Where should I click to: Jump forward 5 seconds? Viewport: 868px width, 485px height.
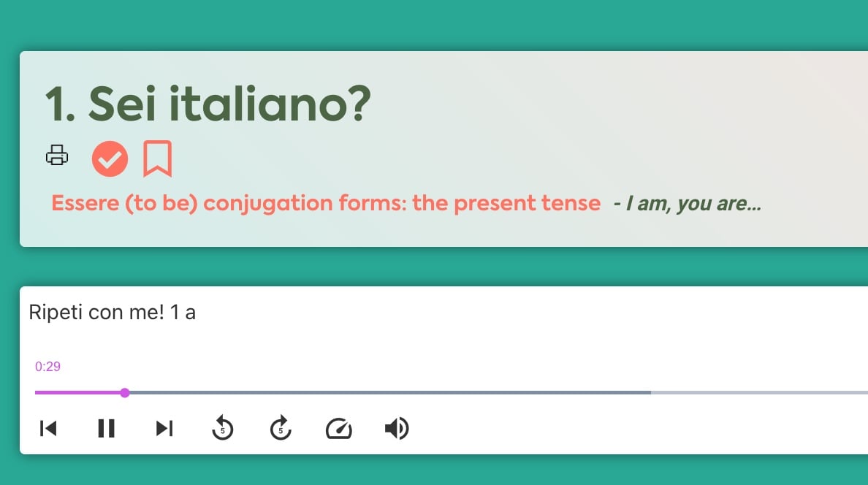281,428
